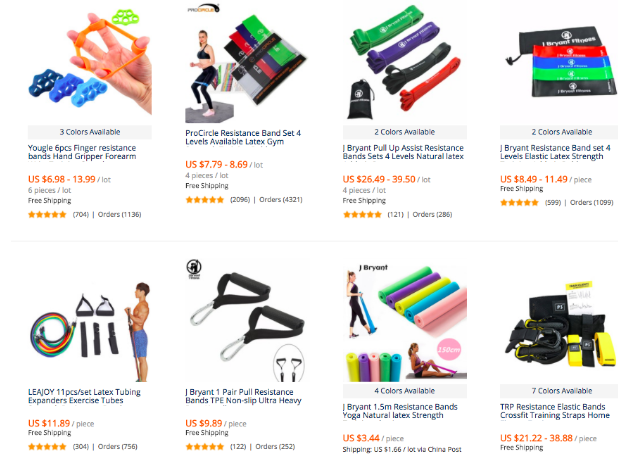Open J Bryant 1 Pair Pull Resistance title
The width and height of the screenshot is (618, 455).
tap(244, 396)
